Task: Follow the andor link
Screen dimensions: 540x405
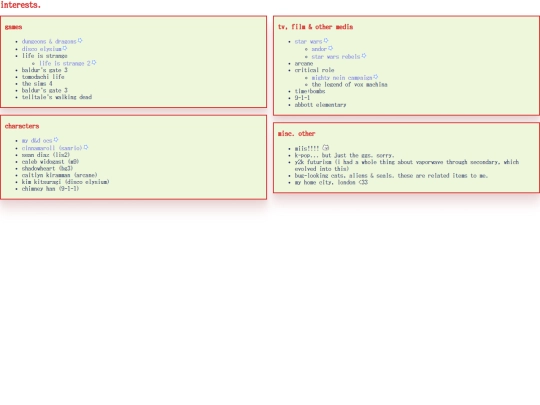Action: (x=319, y=49)
